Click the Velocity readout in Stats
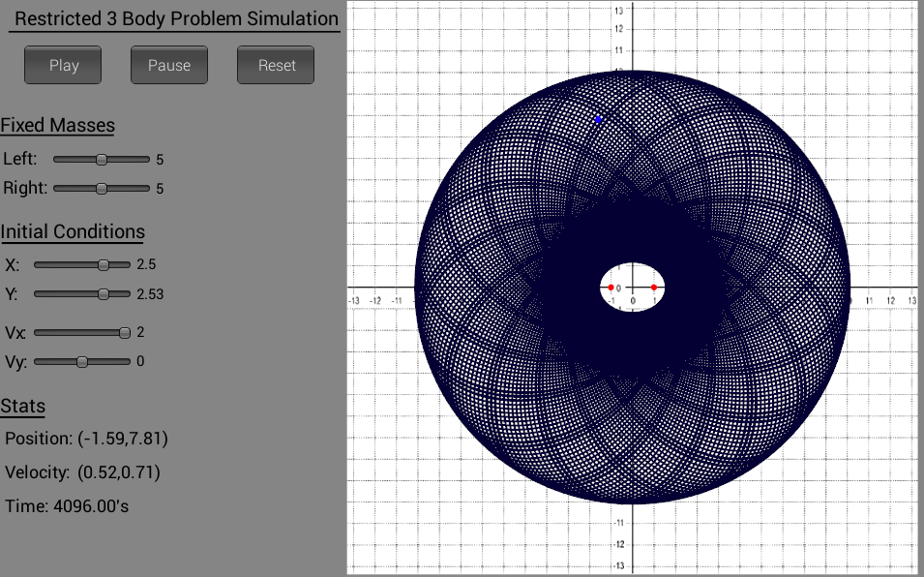924x577 pixels. 83,472
